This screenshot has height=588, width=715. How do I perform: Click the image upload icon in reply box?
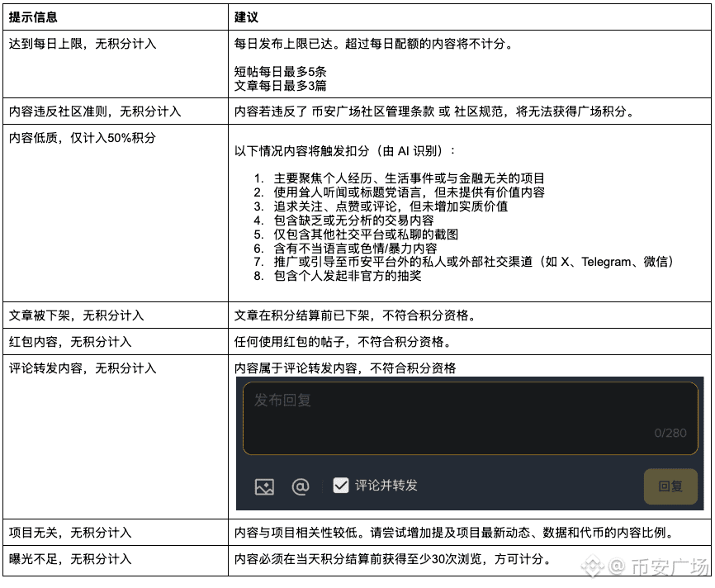(x=264, y=486)
